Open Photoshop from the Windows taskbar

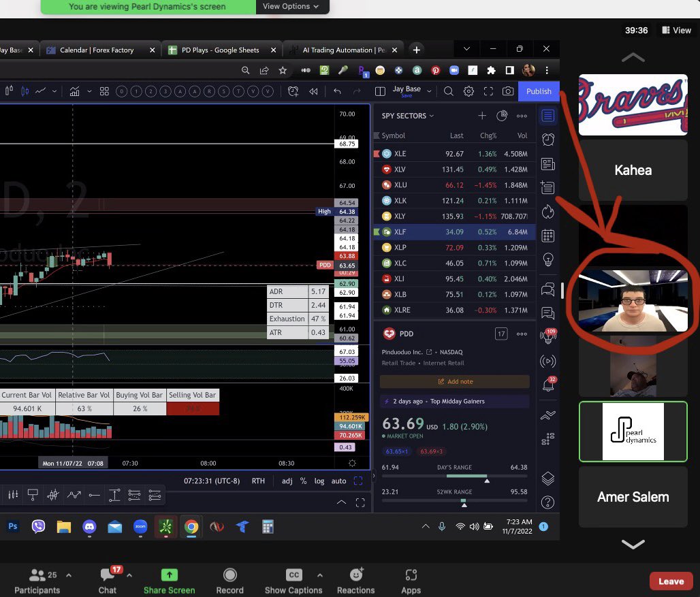point(13,526)
